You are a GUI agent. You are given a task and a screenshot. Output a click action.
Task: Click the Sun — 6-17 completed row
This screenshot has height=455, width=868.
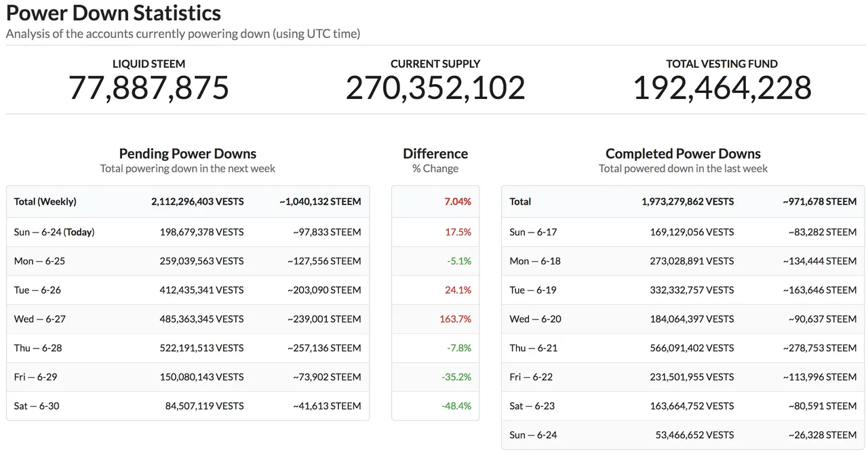click(683, 232)
